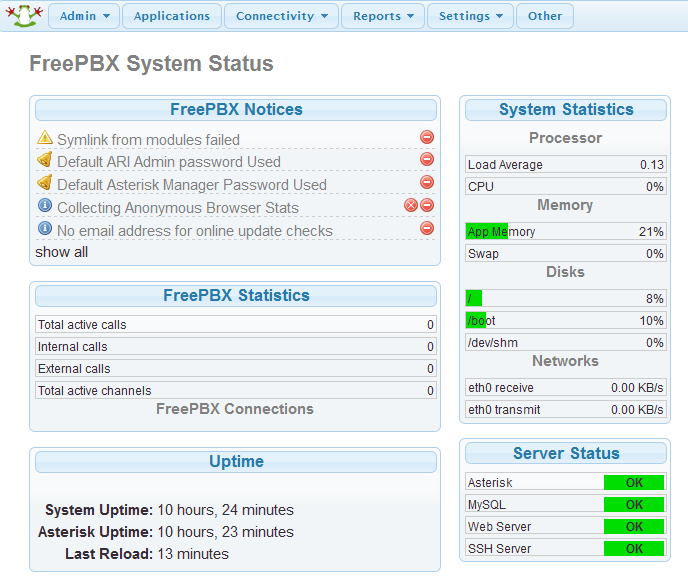Open the Other menu
Image resolution: width=688 pixels, height=584 pixels.
click(545, 16)
